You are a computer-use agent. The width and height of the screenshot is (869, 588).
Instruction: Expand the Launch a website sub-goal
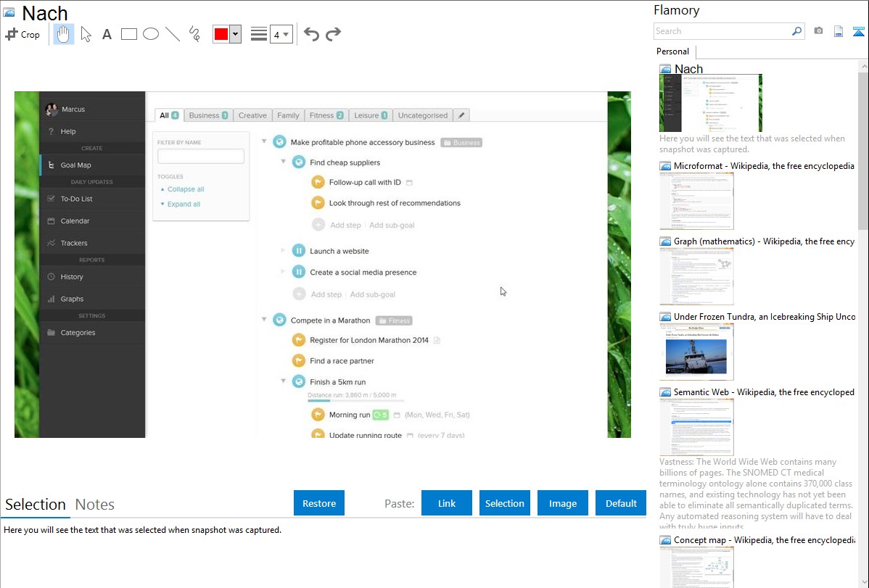(283, 250)
